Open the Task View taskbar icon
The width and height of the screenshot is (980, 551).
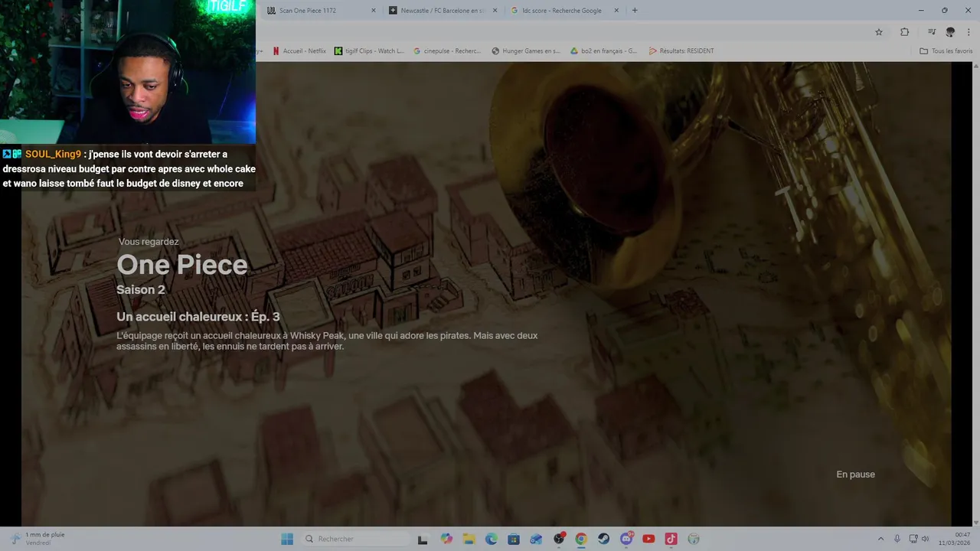click(x=422, y=539)
